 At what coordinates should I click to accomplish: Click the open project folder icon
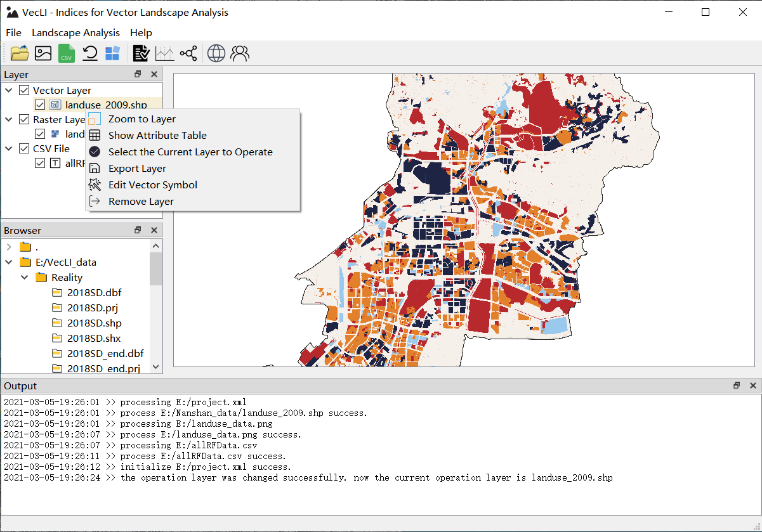tap(20, 53)
